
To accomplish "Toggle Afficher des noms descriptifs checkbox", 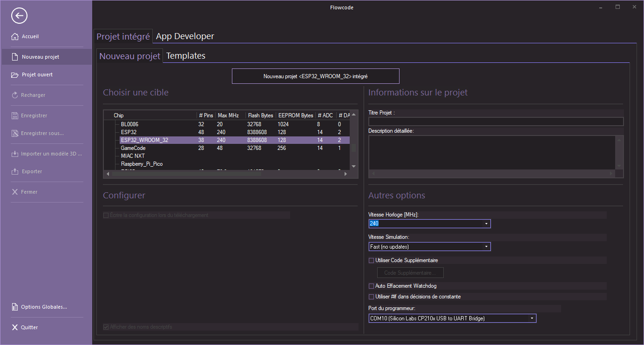I will tap(106, 327).
